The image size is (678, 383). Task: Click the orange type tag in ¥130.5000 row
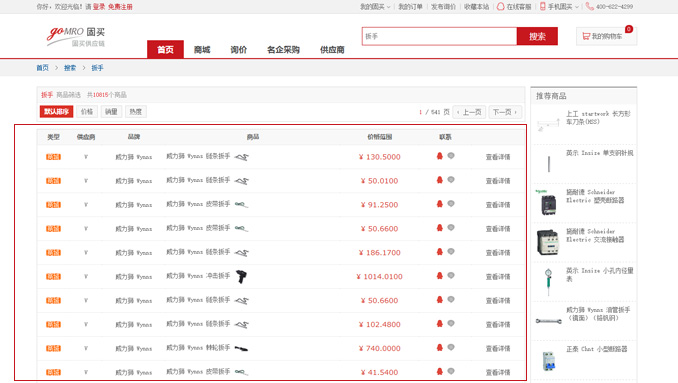pyautogui.click(x=53, y=157)
